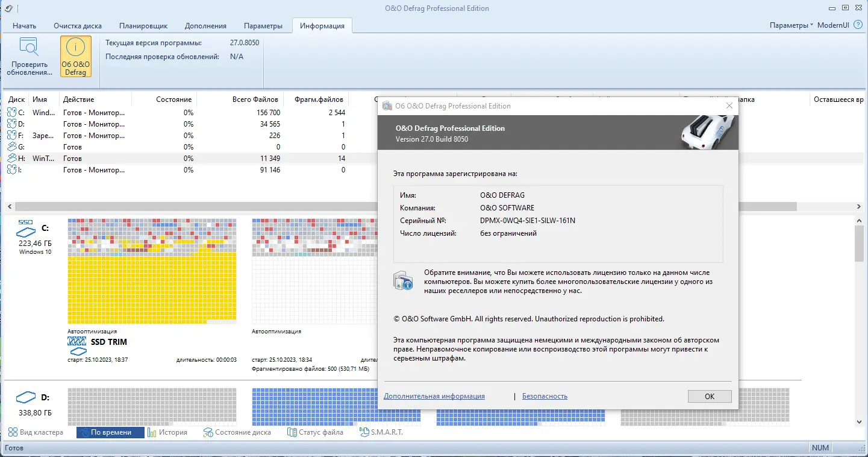Viewport: 868px width, 457px height.
Task: Click the drive icon in row F:
Action: click(12, 136)
